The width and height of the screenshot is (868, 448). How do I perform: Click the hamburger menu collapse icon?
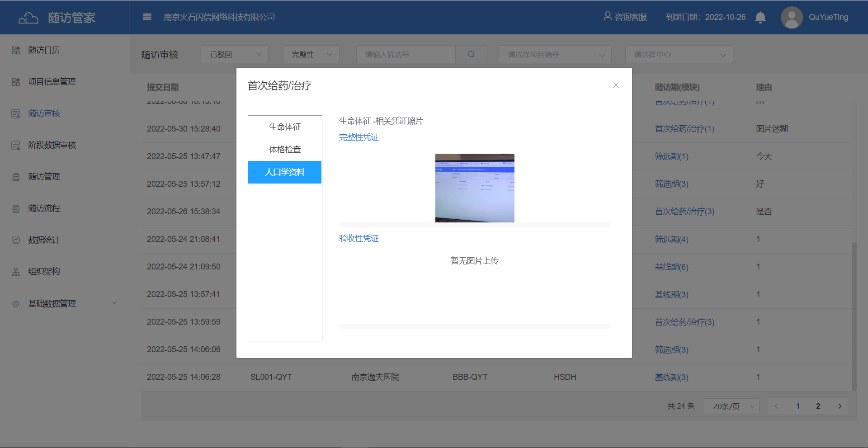pos(147,17)
